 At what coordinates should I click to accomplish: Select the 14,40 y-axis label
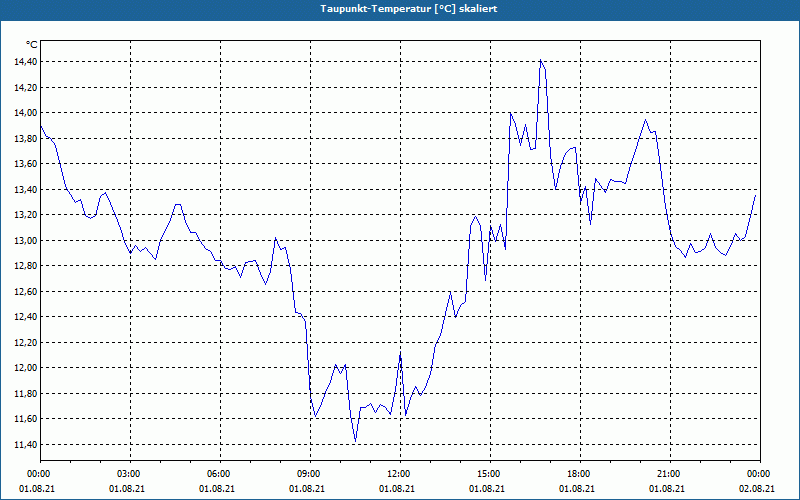(26, 62)
